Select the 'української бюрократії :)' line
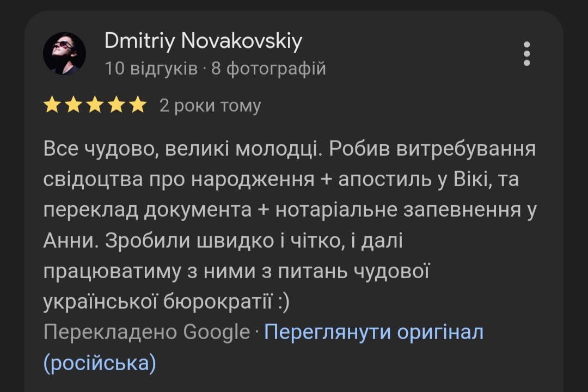The image size is (588, 392). tap(167, 302)
